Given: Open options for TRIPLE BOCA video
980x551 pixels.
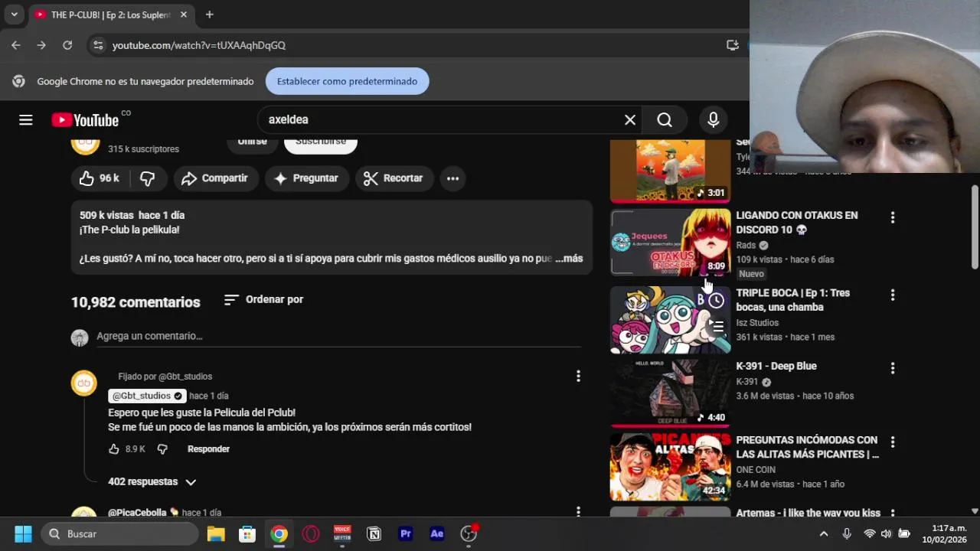Looking at the screenshot, I should pyautogui.click(x=892, y=295).
